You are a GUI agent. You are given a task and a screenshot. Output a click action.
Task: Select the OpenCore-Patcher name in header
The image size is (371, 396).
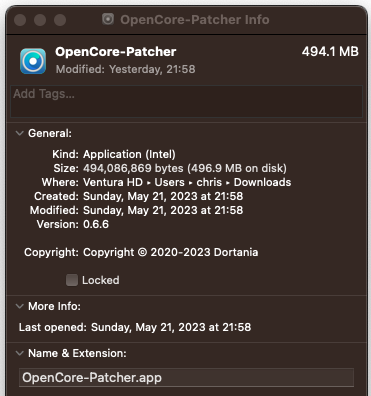(x=116, y=52)
